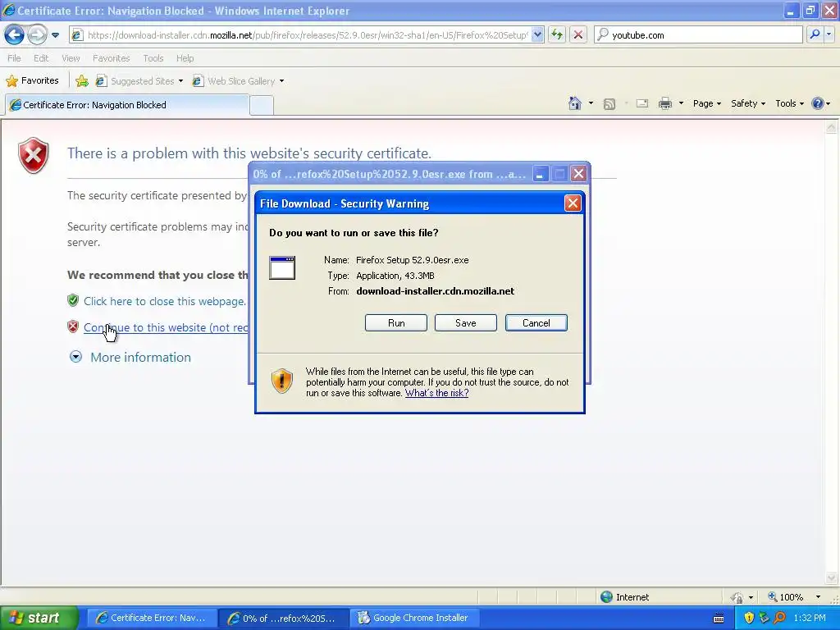Click the Internet zone status bar icon
This screenshot has height=630, width=840.
tap(606, 597)
